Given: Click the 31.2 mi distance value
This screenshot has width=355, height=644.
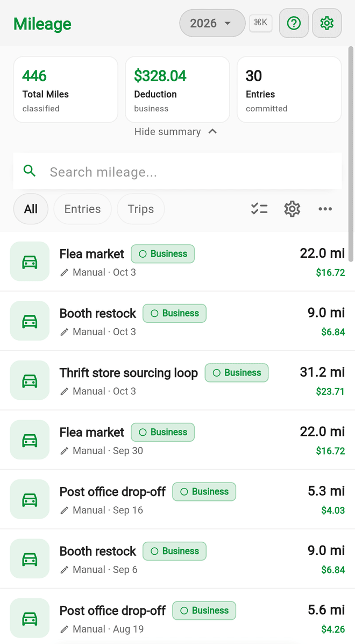Looking at the screenshot, I should (322, 372).
